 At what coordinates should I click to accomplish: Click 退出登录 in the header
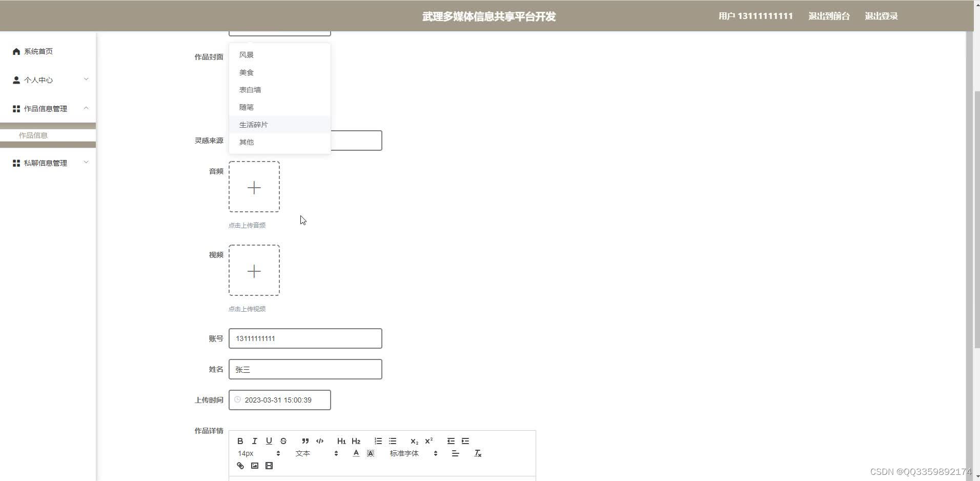[881, 16]
